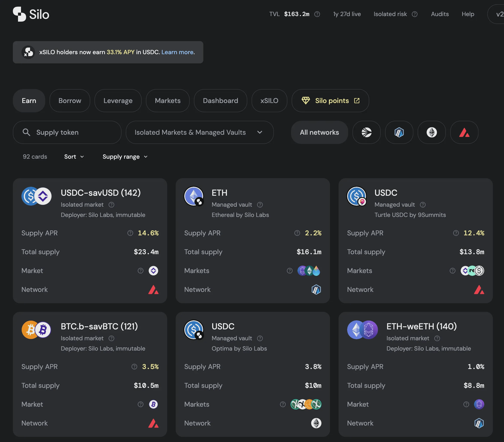Select the All networks filter
This screenshot has height=442, width=504.
tap(319, 132)
